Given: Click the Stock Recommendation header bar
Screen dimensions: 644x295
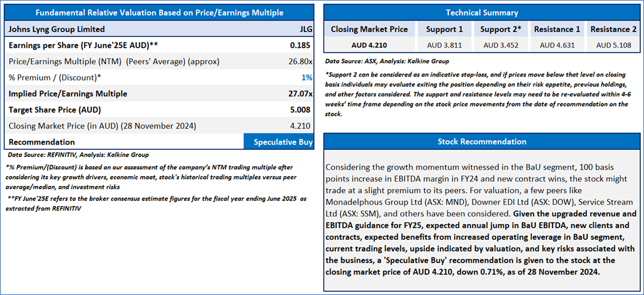Looking at the screenshot, I should pos(482,142).
